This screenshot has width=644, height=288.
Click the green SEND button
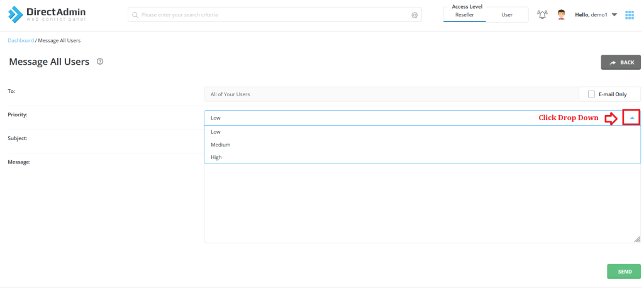[x=624, y=272]
